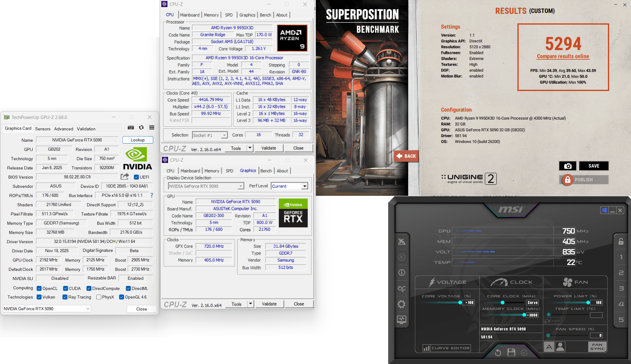631x364 pixels.
Task: Click the BIOS version share icon
Action: click(x=125, y=176)
